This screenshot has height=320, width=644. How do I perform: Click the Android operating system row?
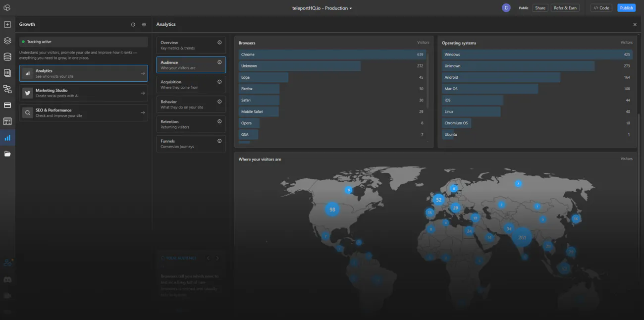[537, 77]
